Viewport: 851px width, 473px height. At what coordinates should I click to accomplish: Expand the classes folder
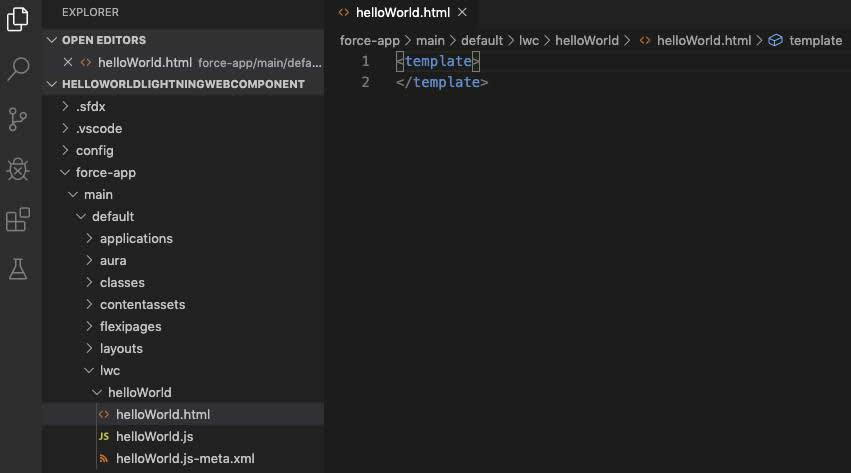pyautogui.click(x=90, y=282)
